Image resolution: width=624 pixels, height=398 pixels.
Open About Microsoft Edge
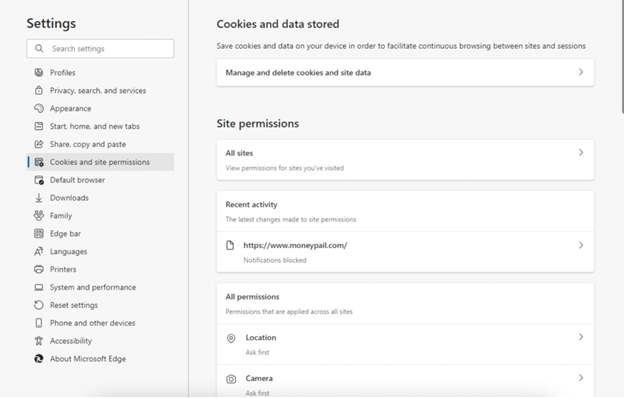coord(100,359)
